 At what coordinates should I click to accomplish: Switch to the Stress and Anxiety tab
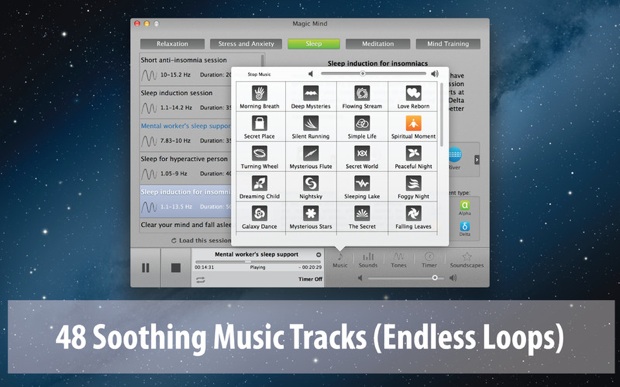(x=246, y=44)
